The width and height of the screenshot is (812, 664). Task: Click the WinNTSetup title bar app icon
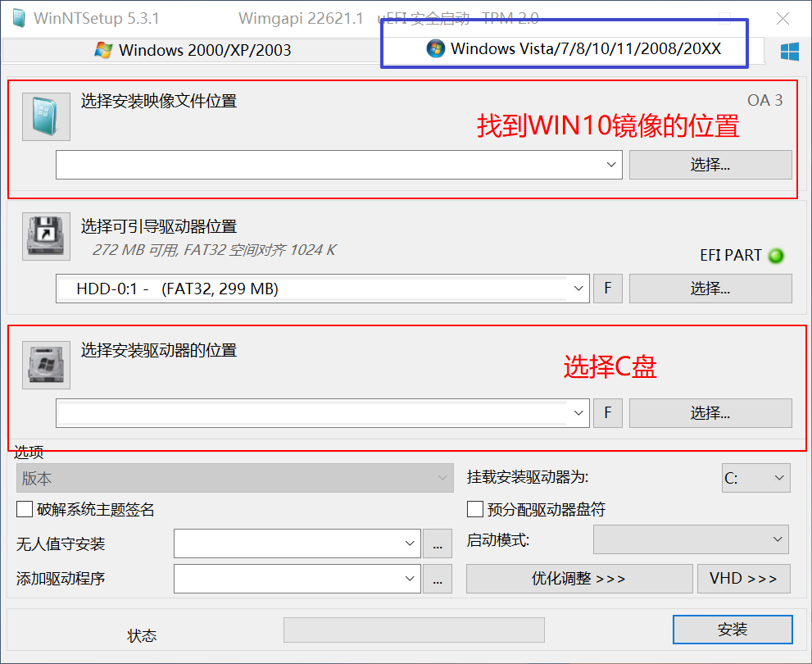tap(19, 18)
